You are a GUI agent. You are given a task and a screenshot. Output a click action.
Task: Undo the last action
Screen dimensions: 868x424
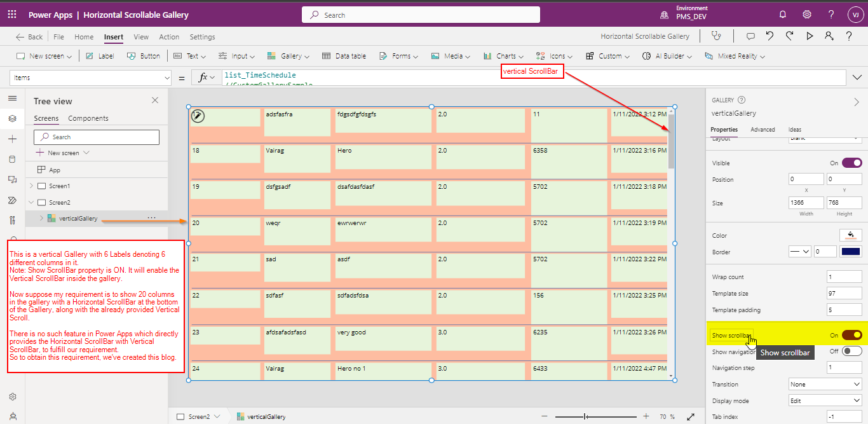click(770, 36)
